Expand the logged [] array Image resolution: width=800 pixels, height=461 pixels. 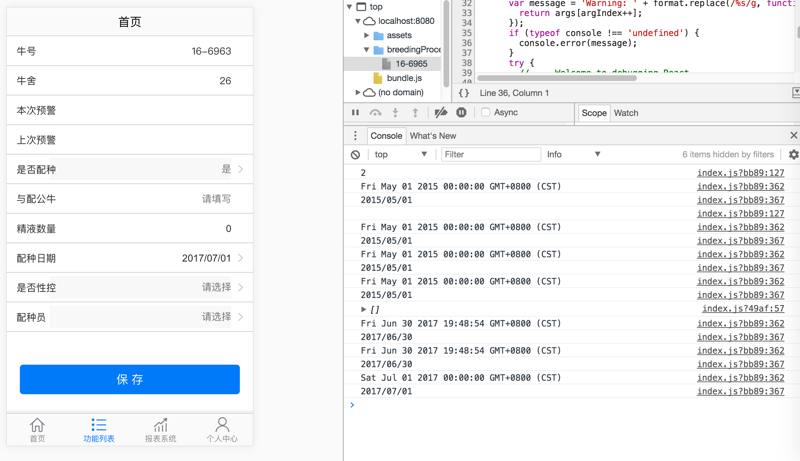[363, 310]
